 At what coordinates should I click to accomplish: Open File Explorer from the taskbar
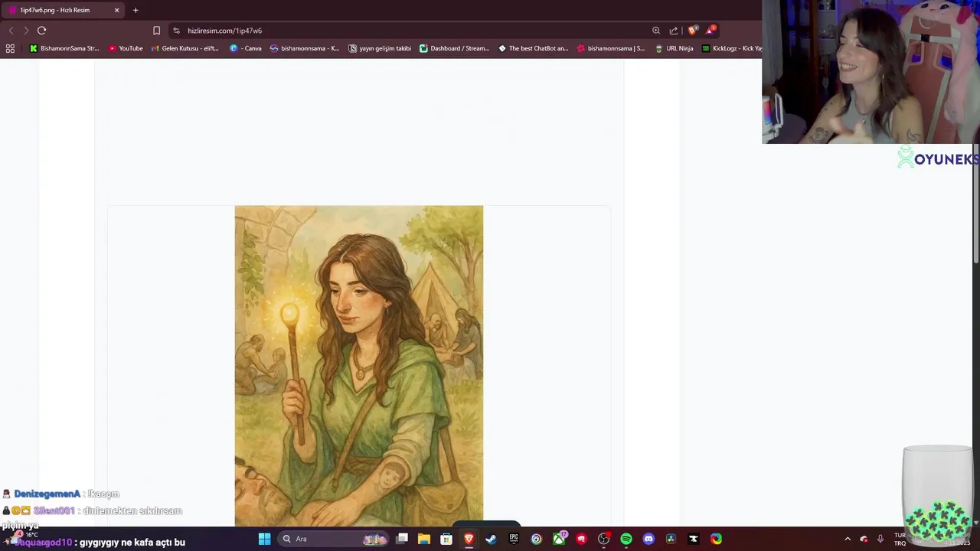424,539
